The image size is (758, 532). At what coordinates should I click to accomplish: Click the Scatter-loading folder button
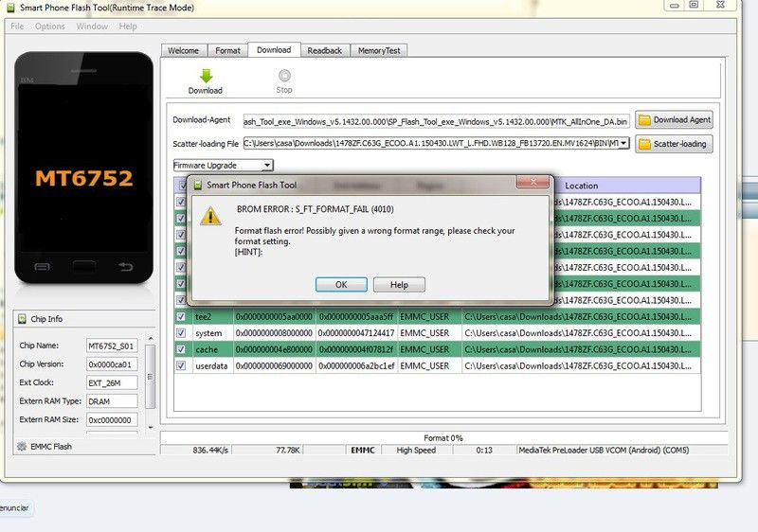(674, 144)
